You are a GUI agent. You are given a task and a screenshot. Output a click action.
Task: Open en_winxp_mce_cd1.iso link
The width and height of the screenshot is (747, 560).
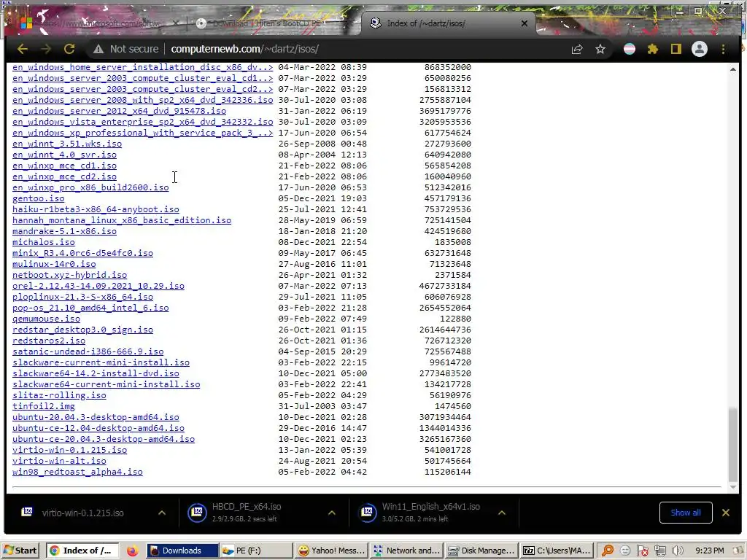click(x=64, y=166)
